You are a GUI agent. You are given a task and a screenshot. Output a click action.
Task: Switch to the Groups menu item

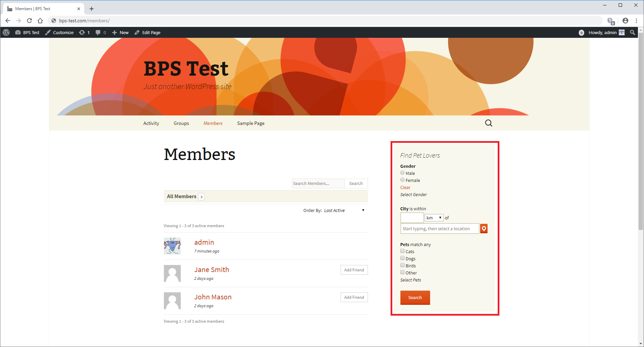coord(181,123)
